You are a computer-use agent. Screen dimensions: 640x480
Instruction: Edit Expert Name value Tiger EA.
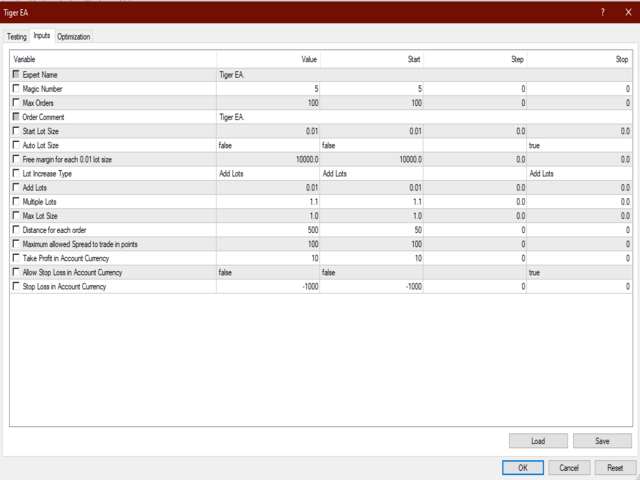(x=424, y=75)
